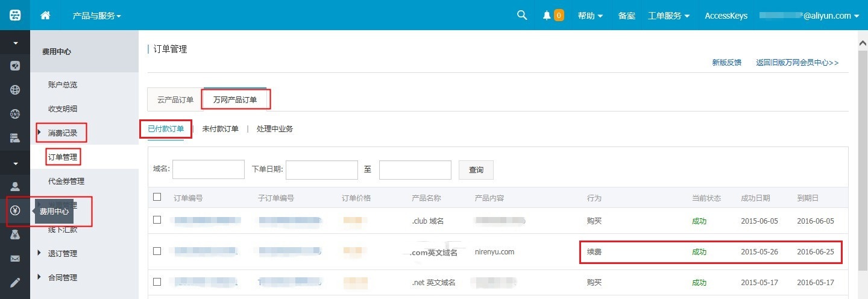Click the pencil edit icon in sidebar
Image resolution: width=868 pixels, height=299 pixels.
(x=15, y=283)
